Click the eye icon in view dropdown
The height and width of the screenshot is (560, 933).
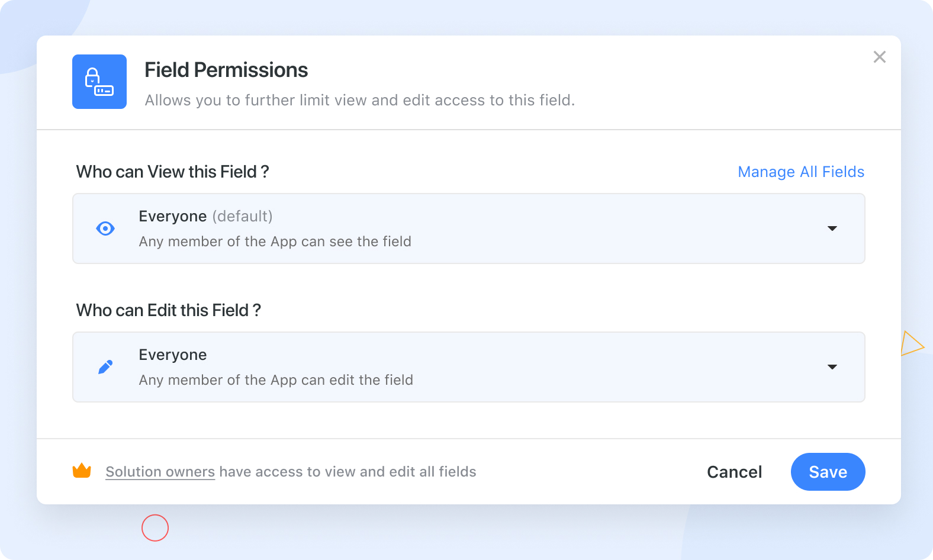click(105, 228)
